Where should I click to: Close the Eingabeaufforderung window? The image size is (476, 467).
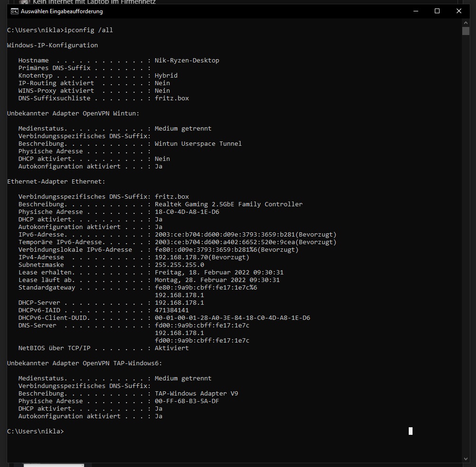point(458,11)
